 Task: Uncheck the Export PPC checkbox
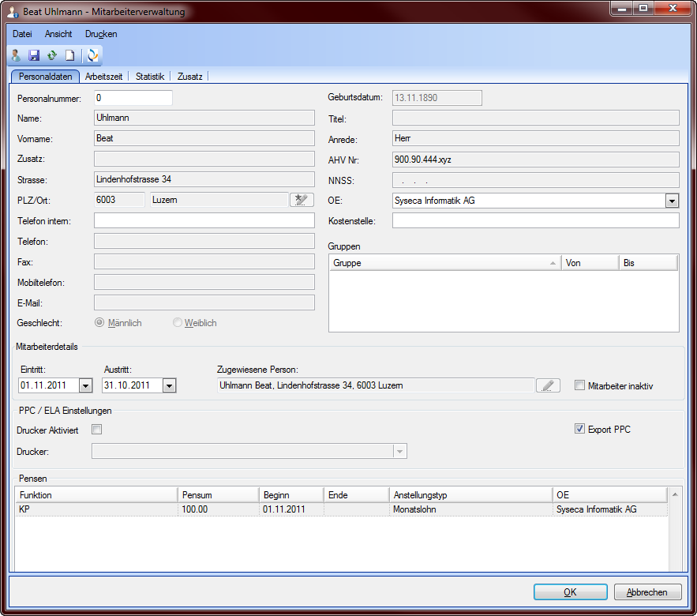point(580,430)
